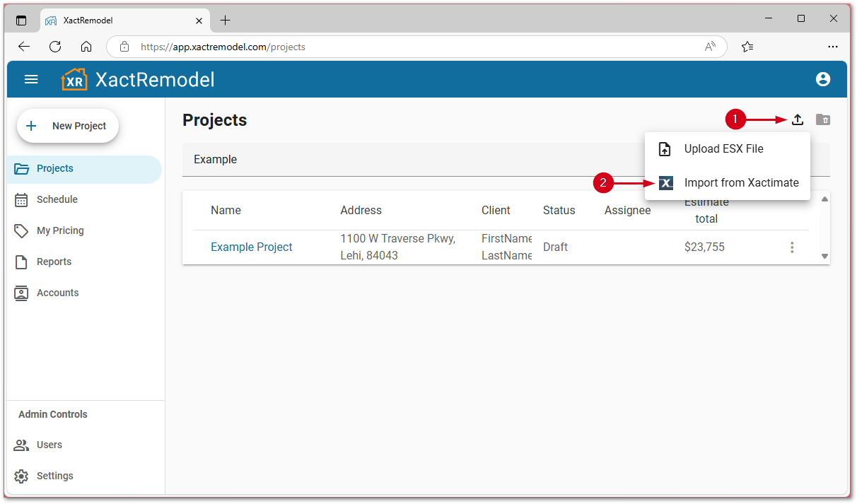Click the table scroll up arrow
Image resolution: width=857 pixels, height=504 pixels.
(824, 199)
